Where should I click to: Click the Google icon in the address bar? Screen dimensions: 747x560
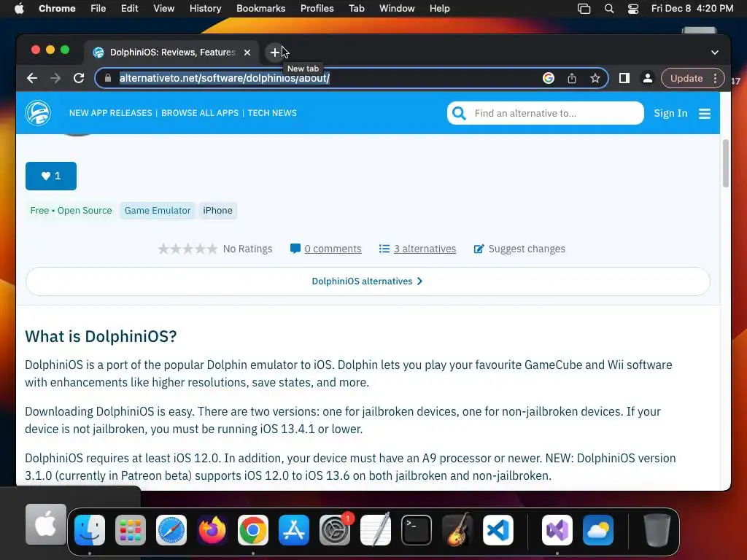(549, 78)
